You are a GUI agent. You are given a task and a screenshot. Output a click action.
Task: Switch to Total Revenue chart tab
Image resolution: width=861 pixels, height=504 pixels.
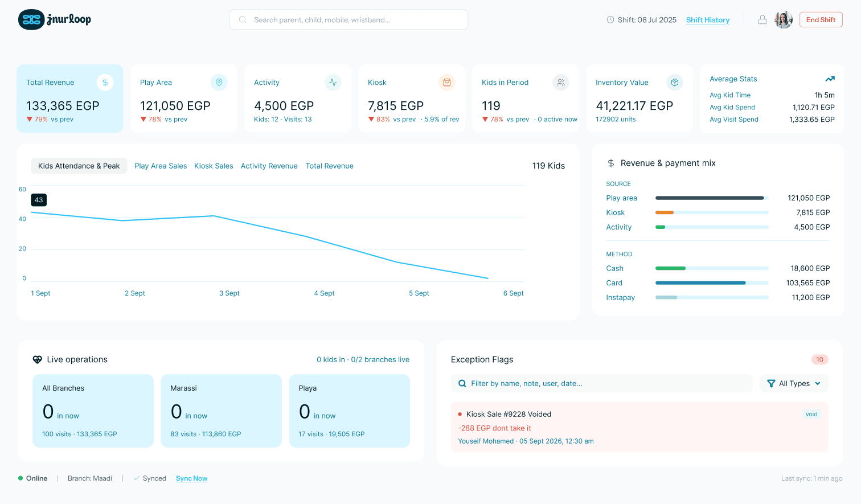tap(330, 166)
